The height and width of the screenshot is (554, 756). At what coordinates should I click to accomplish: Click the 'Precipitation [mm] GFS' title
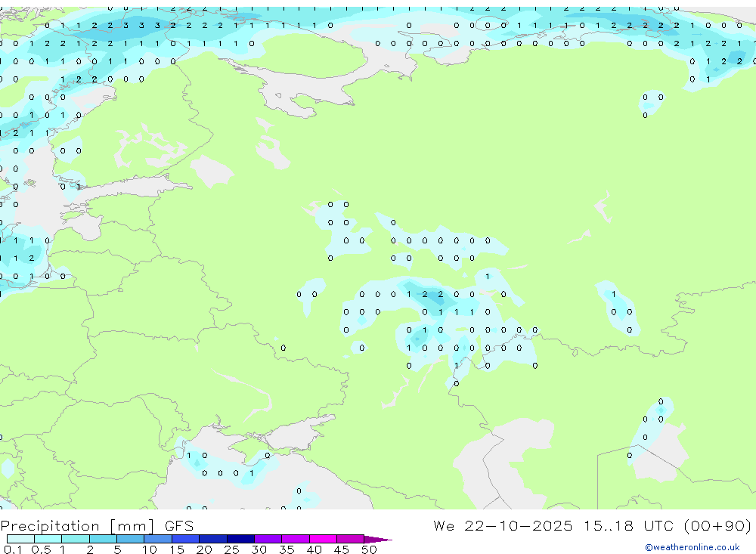pos(97,525)
